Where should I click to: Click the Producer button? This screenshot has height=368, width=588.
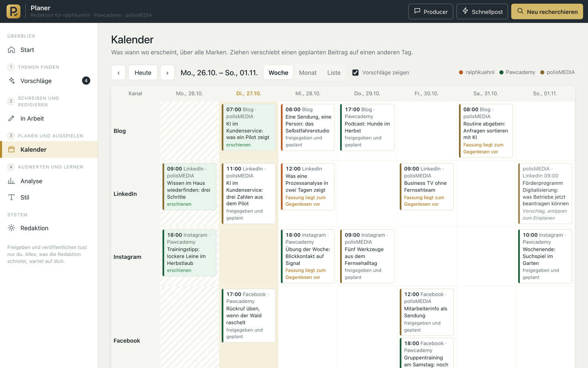[x=431, y=11]
